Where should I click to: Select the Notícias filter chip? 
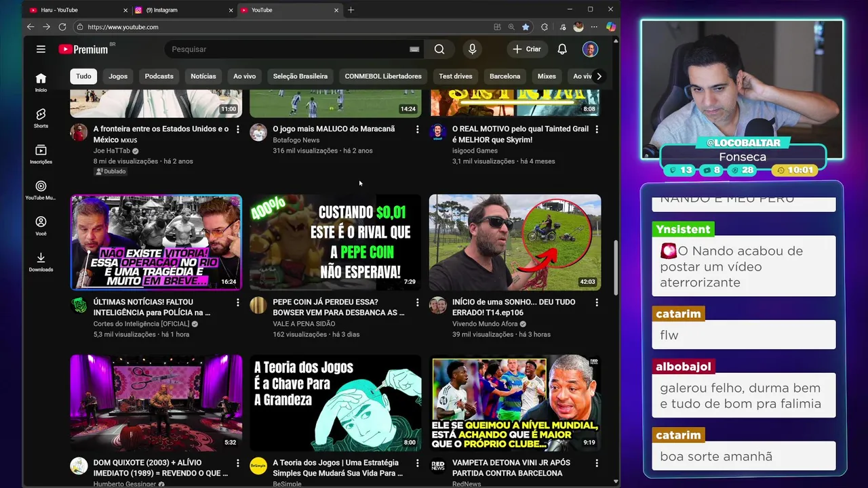203,76
